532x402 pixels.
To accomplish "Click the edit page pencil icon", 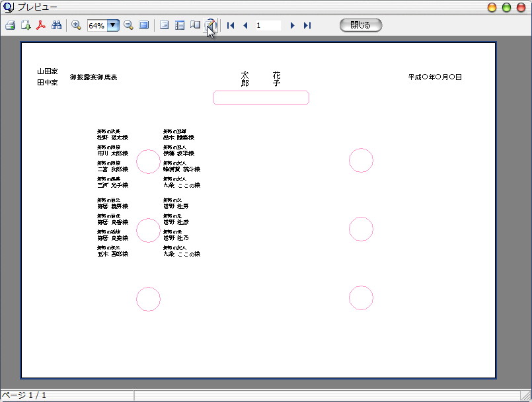I will click(210, 24).
